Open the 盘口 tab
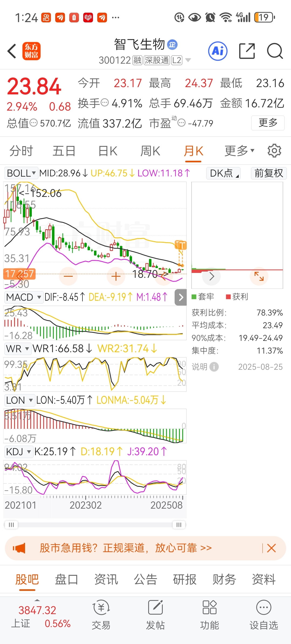This screenshot has width=291, height=644. [x=67, y=579]
